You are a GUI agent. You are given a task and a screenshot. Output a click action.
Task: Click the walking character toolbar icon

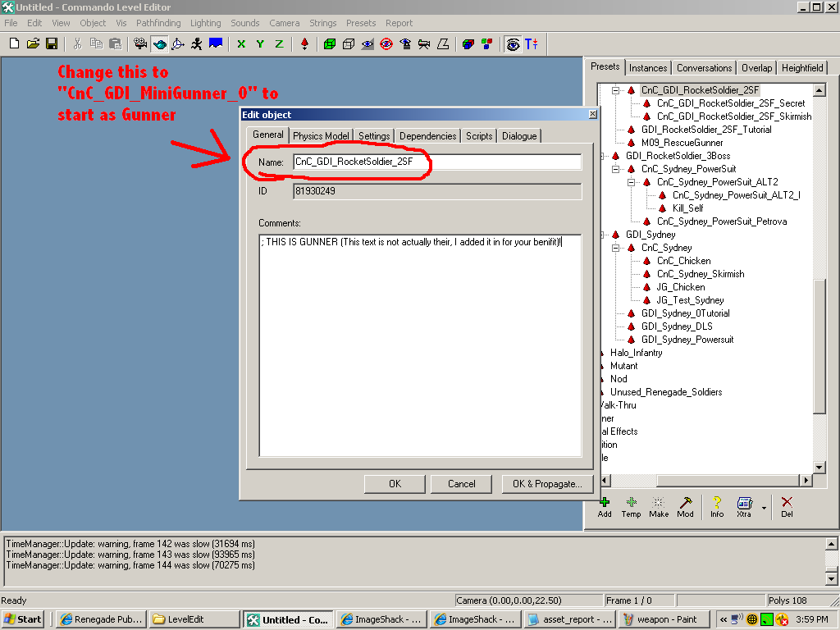pos(197,43)
